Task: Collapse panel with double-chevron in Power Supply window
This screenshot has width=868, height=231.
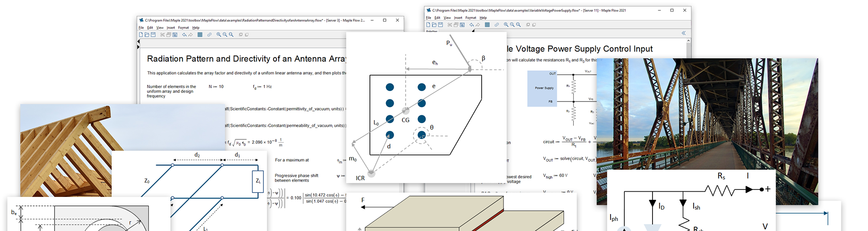Action: click(x=684, y=33)
